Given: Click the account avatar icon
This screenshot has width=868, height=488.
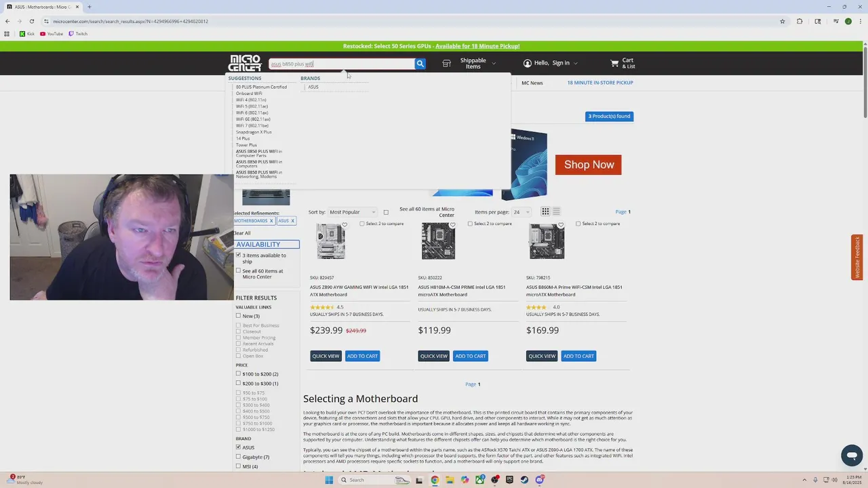Looking at the screenshot, I should (x=527, y=63).
